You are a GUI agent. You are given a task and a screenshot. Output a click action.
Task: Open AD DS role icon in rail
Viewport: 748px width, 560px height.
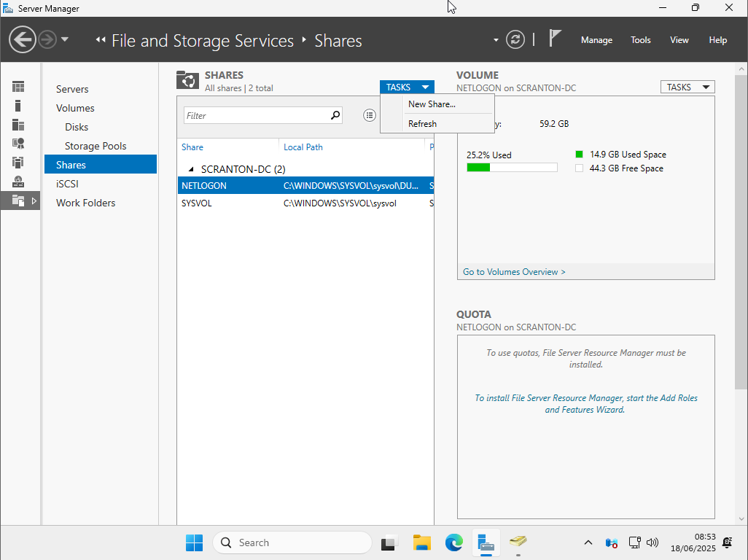coord(18,144)
